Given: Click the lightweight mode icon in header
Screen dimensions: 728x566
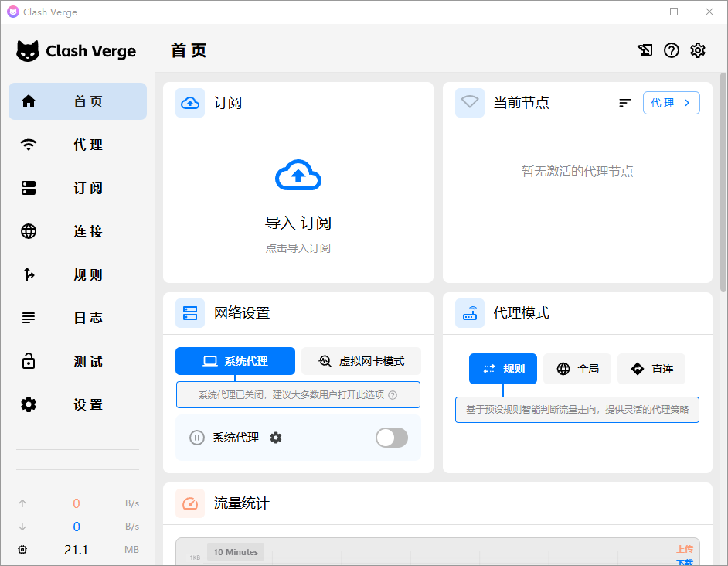Looking at the screenshot, I should point(645,50).
